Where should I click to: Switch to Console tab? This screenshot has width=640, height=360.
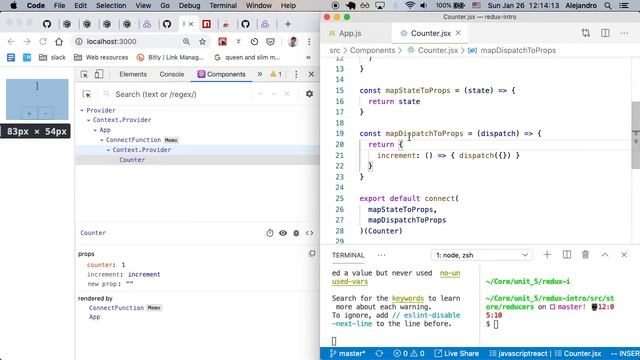[x=172, y=74]
